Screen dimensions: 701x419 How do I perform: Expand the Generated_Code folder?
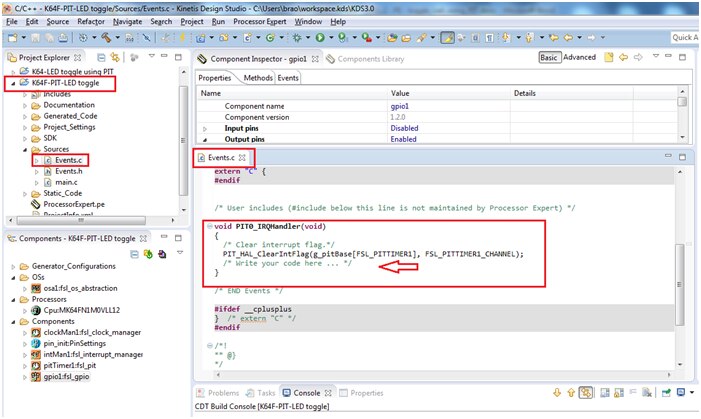pos(25,116)
